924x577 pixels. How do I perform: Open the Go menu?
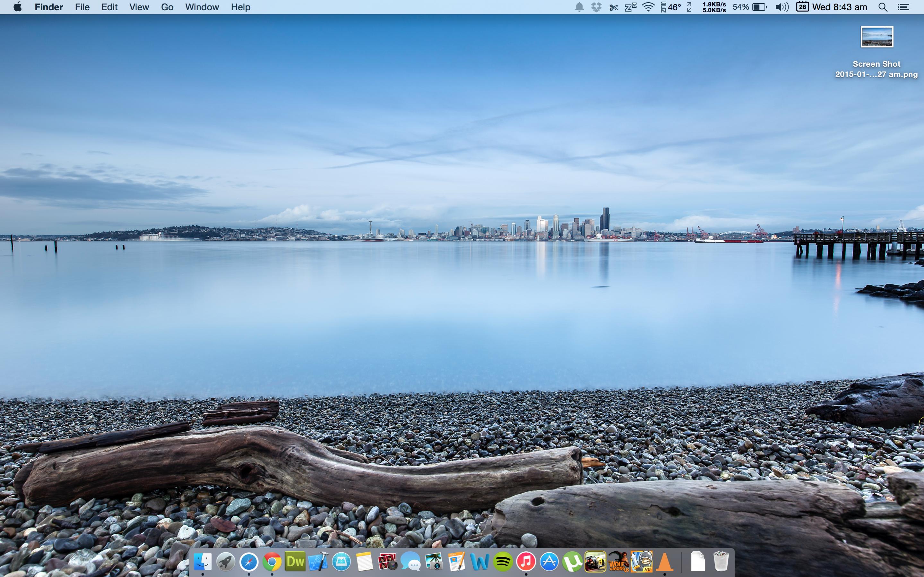(167, 7)
